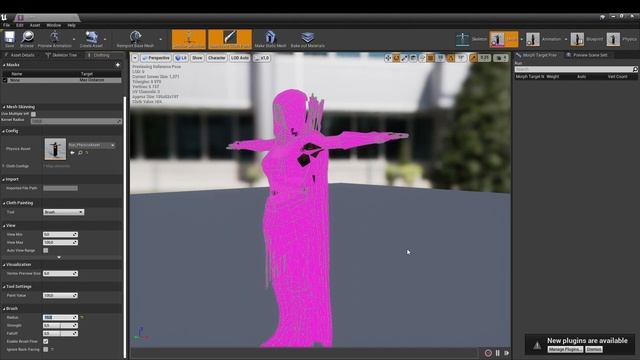Switch to Physics editor mode
This screenshot has height=360, width=640.
(x=622, y=39)
